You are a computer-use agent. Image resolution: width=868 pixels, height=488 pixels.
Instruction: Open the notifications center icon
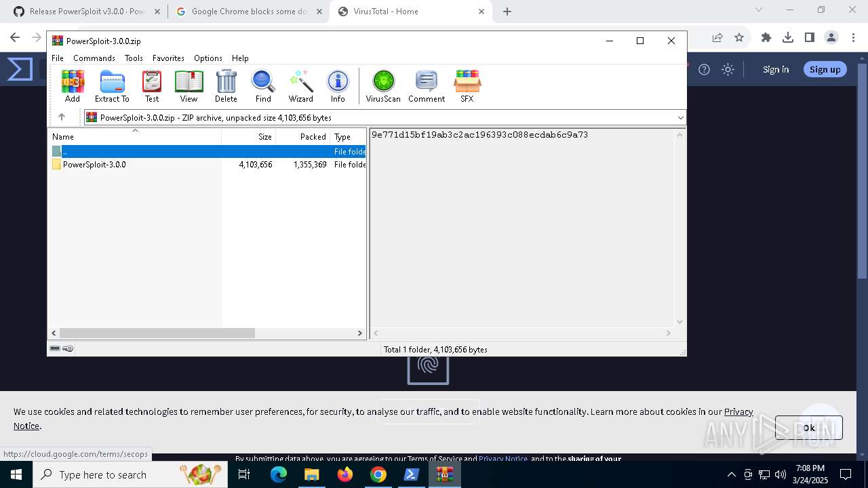point(846,474)
